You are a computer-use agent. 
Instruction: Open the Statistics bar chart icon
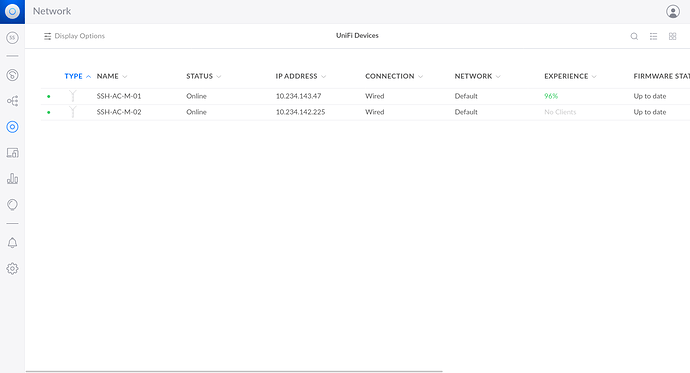(12, 179)
